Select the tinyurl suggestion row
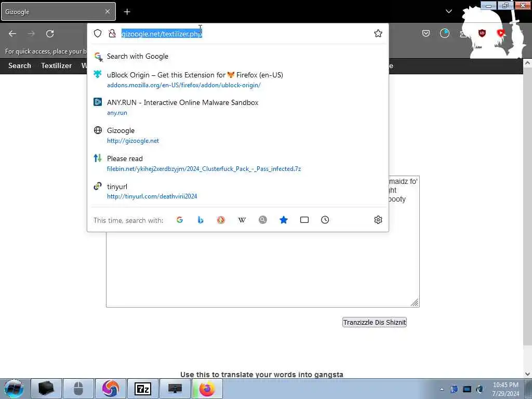This screenshot has width=532, height=399. click(x=237, y=191)
